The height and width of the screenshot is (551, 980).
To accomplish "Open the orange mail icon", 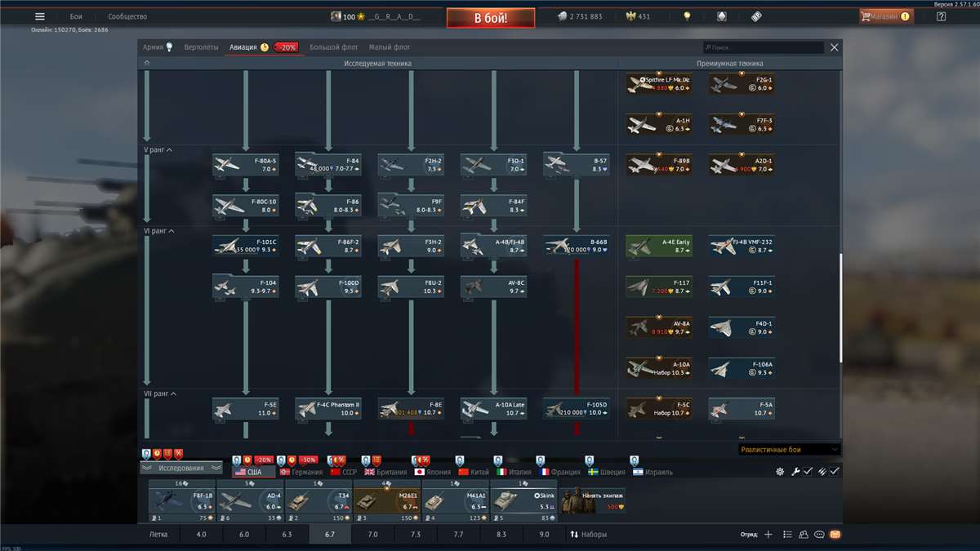I will (835, 535).
